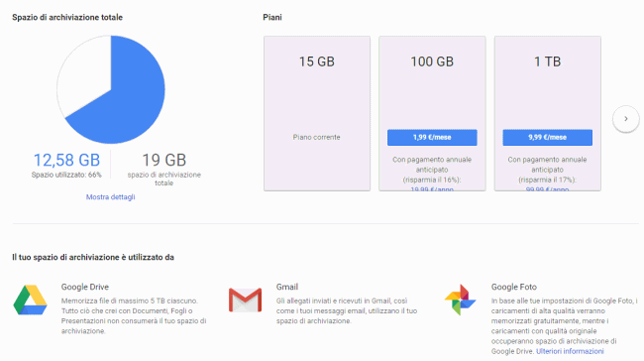Select the 15 GB current plan card
The height and width of the screenshot is (361, 644).
click(317, 113)
